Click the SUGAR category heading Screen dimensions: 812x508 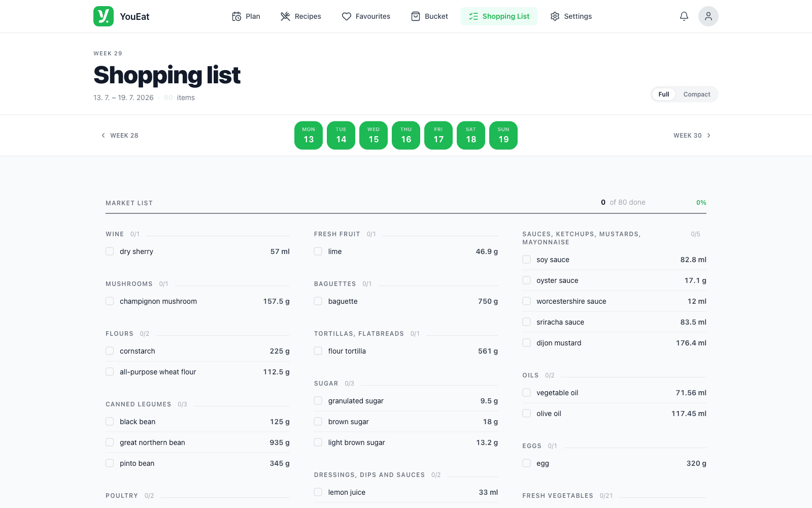[x=326, y=384]
